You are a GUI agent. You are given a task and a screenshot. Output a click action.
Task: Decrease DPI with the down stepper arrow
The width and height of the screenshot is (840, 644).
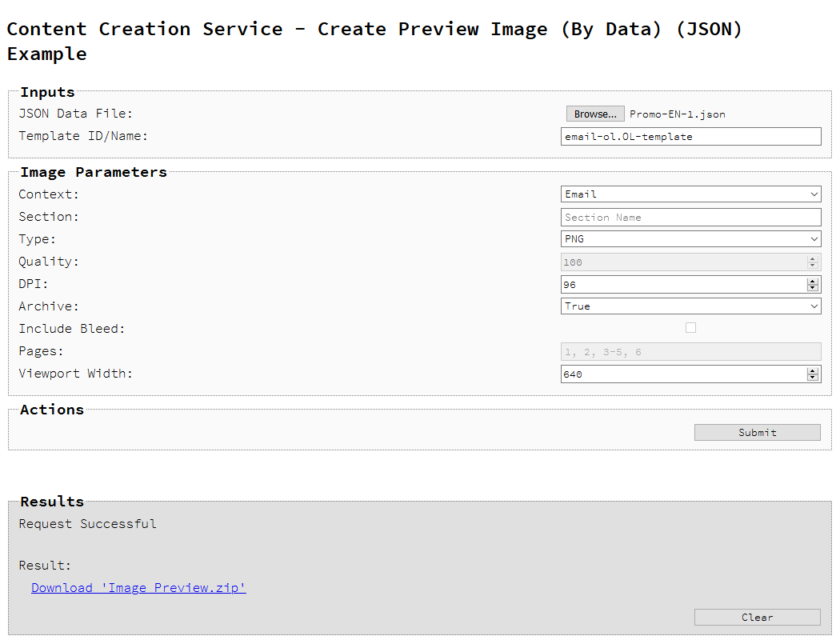(x=813, y=288)
